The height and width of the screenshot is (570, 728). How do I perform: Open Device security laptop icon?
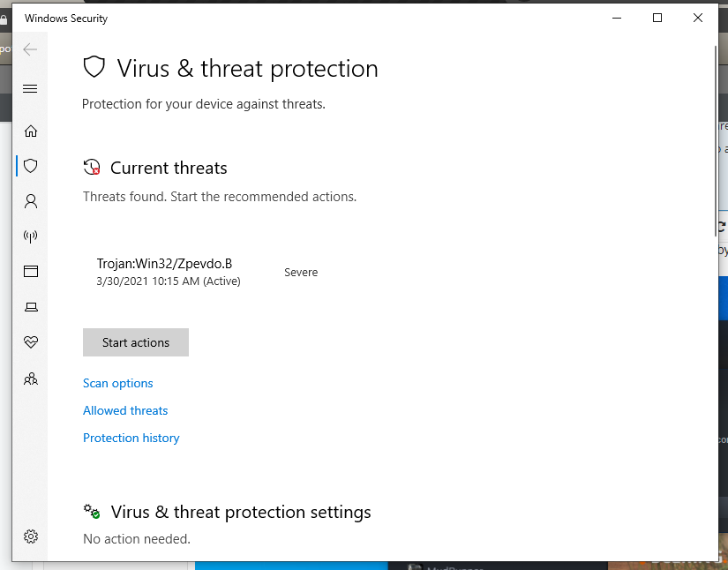(31, 307)
